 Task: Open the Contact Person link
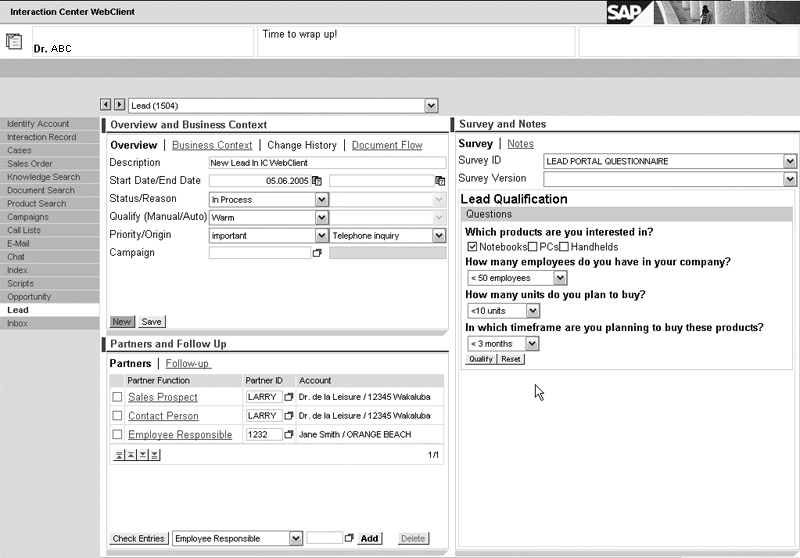click(x=163, y=416)
